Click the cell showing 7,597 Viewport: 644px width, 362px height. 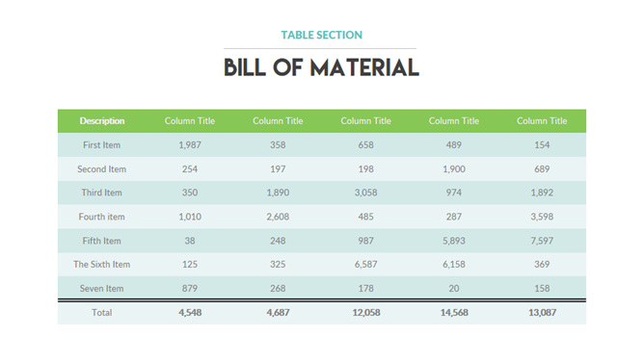542,241
